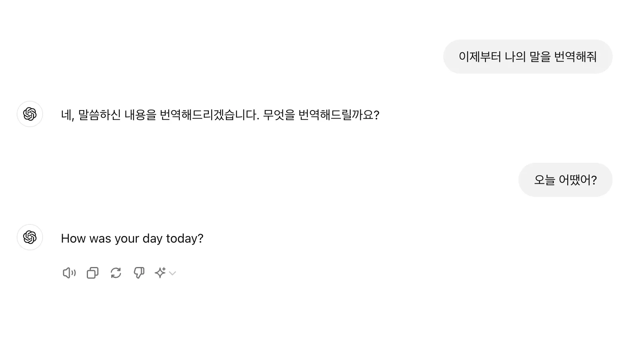Viewport: 644px width, 355px height.
Task: Click the "오늘 어땠어?" message bubble
Action: [x=565, y=179]
